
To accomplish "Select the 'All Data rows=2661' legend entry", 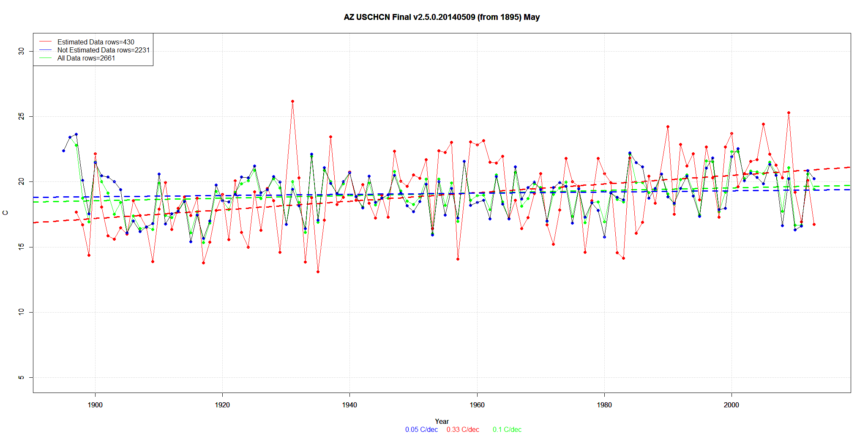I will click(86, 58).
